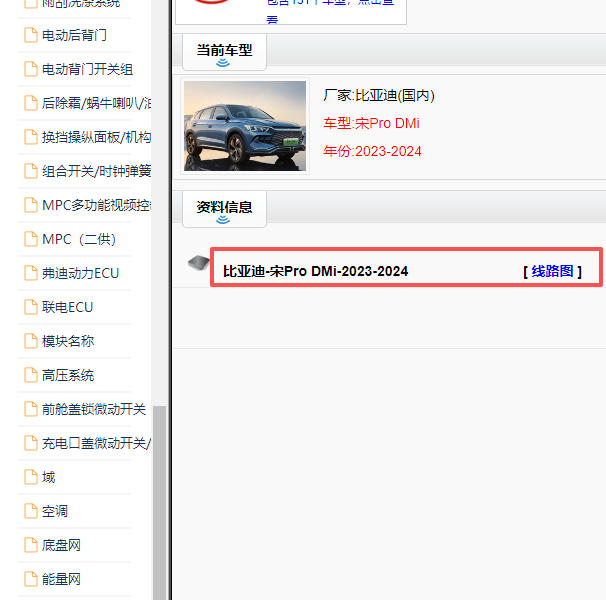Select the 域 entry
Image resolution: width=606 pixels, height=600 pixels.
(x=49, y=477)
